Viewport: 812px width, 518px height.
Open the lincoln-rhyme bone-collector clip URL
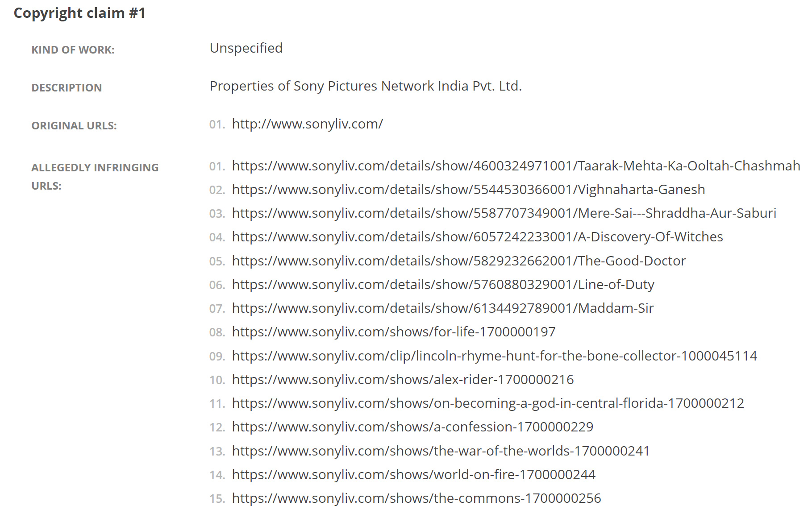[495, 356]
